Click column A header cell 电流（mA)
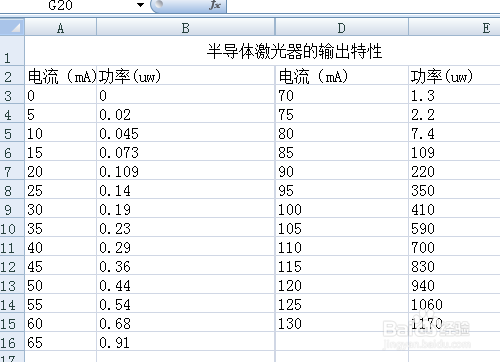The width and height of the screenshot is (500, 362). [x=61, y=75]
